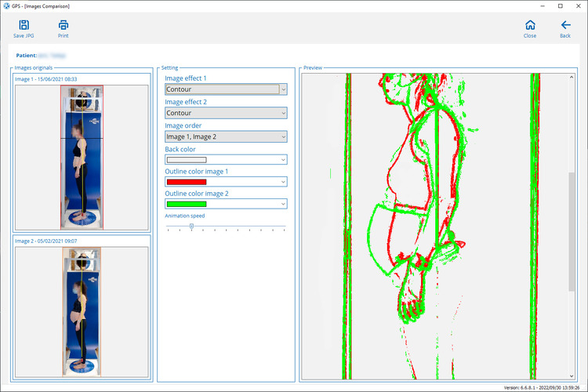The height and width of the screenshot is (392, 588).
Task: Expand the Image order dropdown
Action: click(x=226, y=136)
